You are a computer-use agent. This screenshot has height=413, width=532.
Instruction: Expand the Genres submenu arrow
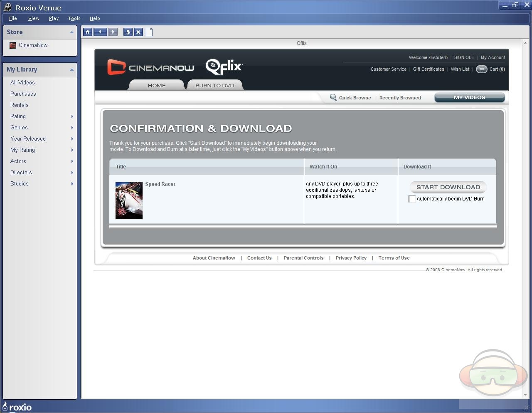72,128
